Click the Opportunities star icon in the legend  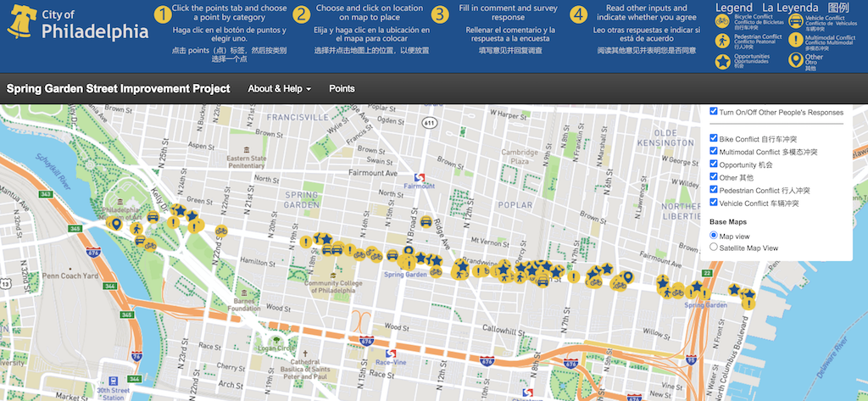click(x=722, y=61)
